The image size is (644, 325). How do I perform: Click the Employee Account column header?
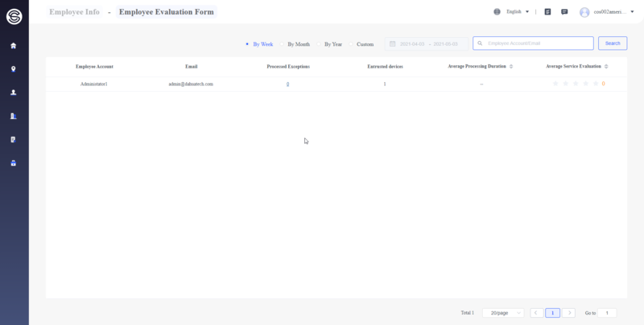point(94,67)
